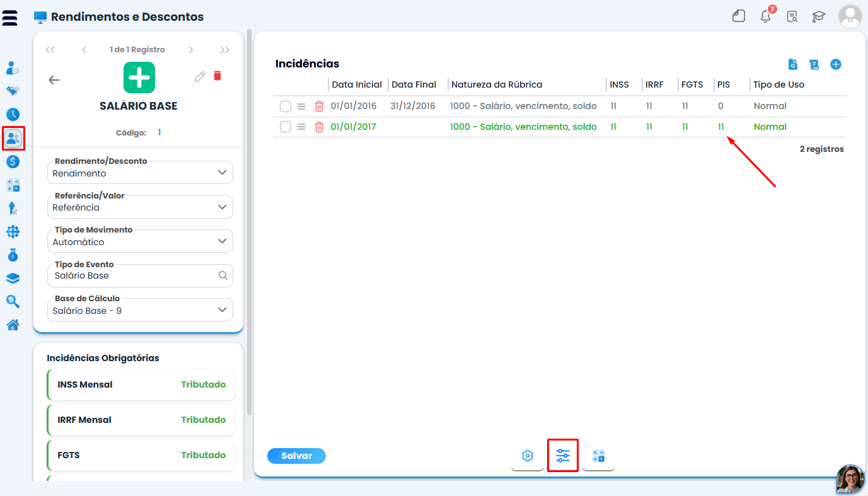Click the left panel vertical scrollbar
868x496 pixels.
click(x=250, y=221)
